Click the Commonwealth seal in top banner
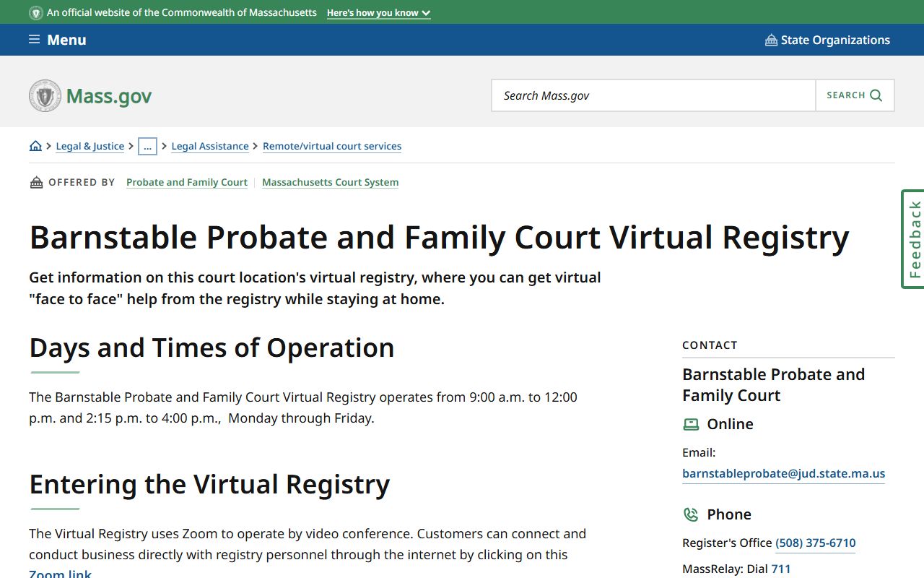Image resolution: width=924 pixels, height=578 pixels. (x=36, y=13)
